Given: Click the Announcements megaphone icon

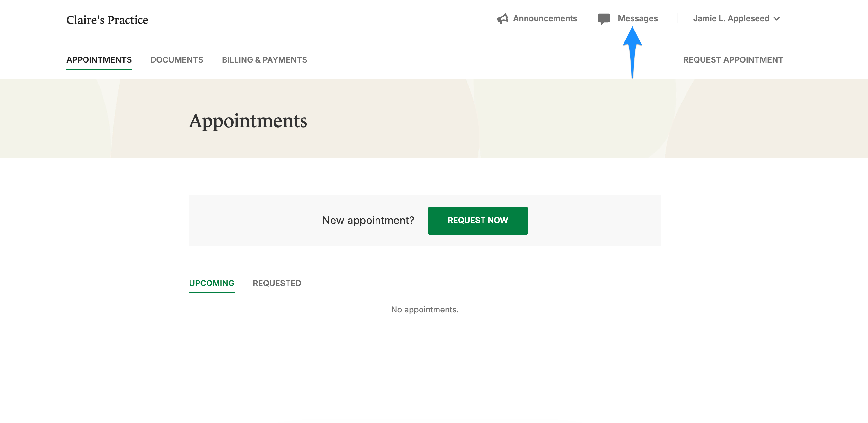Looking at the screenshot, I should point(502,19).
